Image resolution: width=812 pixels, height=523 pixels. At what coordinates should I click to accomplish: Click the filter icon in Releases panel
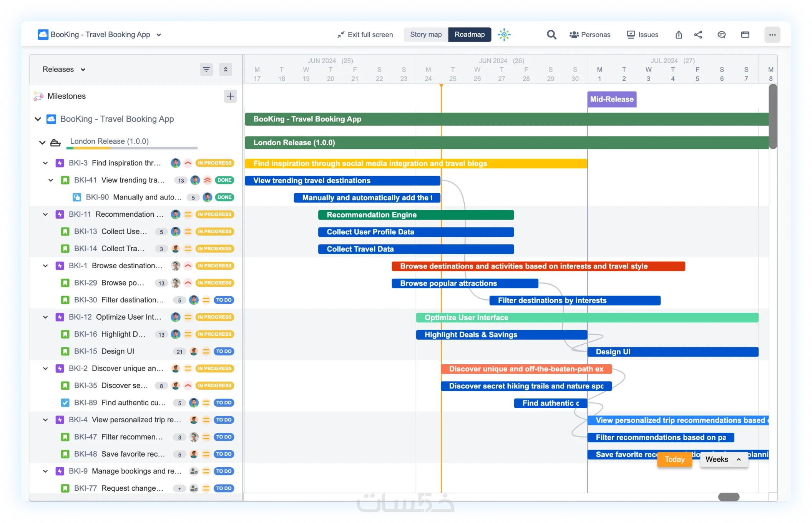[x=206, y=70]
